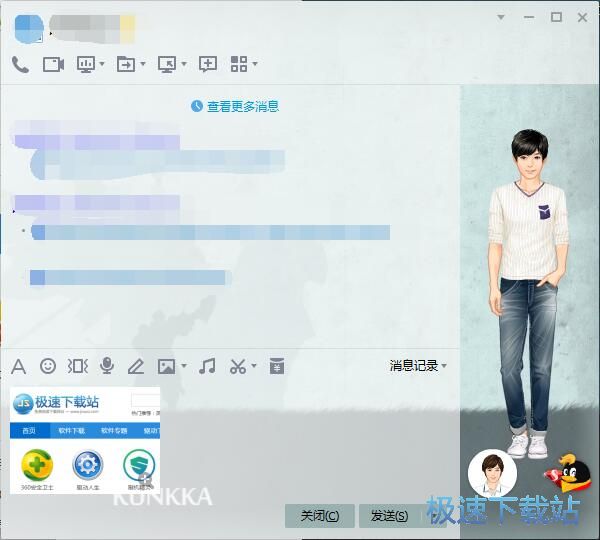Record a voice message with the microphone icon
This screenshot has width=600, height=540.
point(107,366)
